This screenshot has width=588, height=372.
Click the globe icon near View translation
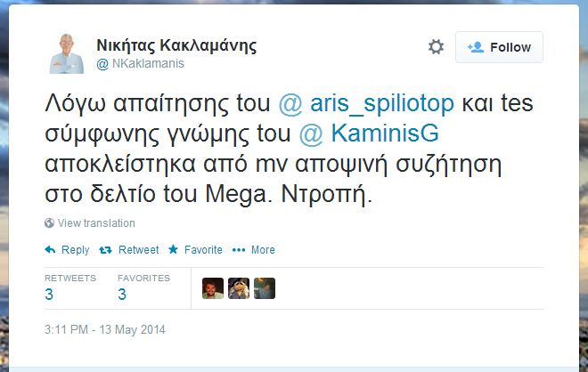(49, 222)
